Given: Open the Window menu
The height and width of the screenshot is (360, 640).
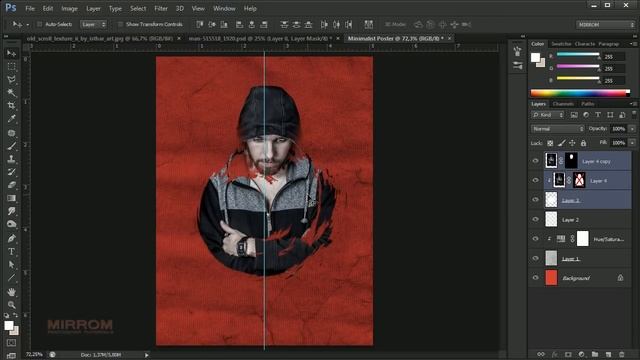Looking at the screenshot, I should pos(224,8).
